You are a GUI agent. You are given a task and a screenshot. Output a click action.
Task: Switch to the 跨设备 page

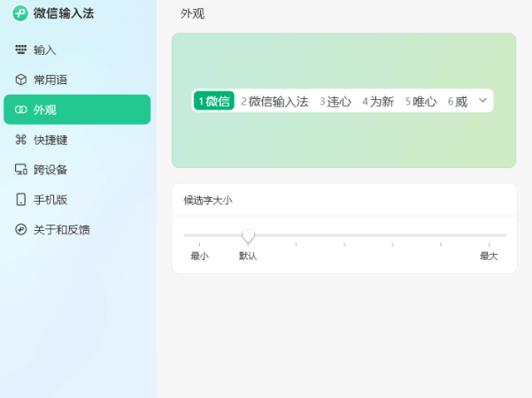point(77,169)
